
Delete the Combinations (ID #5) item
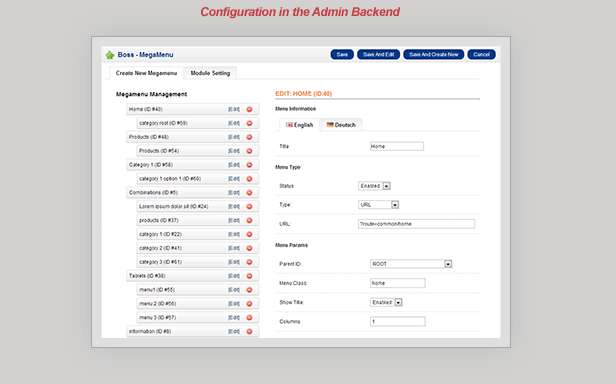click(x=249, y=193)
